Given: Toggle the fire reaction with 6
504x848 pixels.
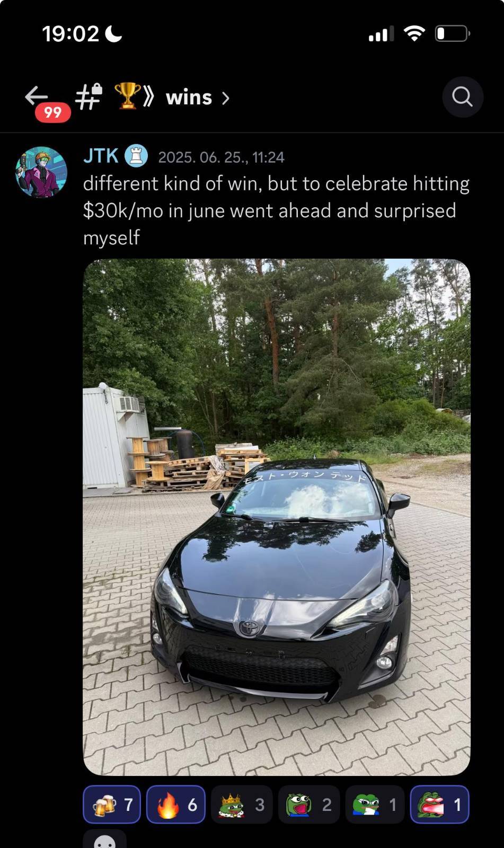Looking at the screenshot, I should [x=176, y=805].
